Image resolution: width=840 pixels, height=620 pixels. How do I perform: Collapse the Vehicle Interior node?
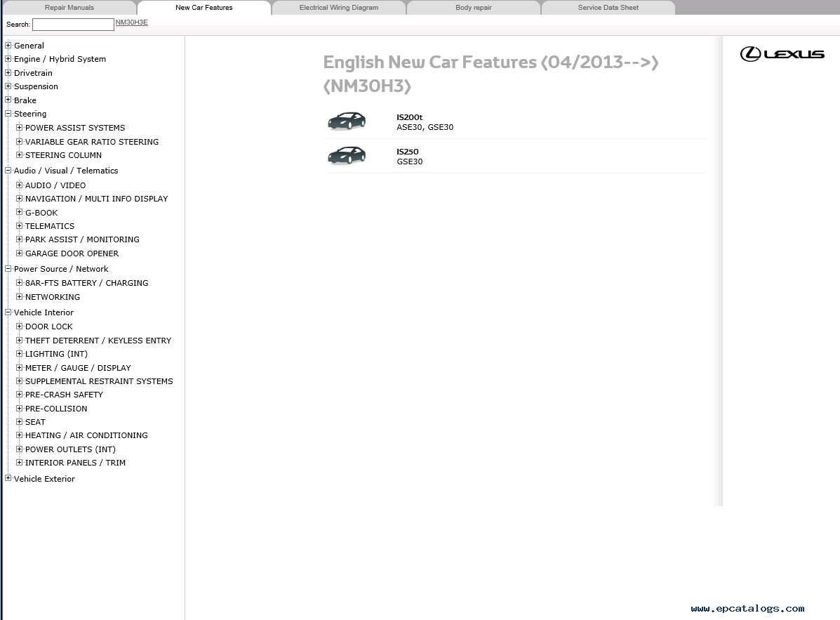click(x=8, y=312)
